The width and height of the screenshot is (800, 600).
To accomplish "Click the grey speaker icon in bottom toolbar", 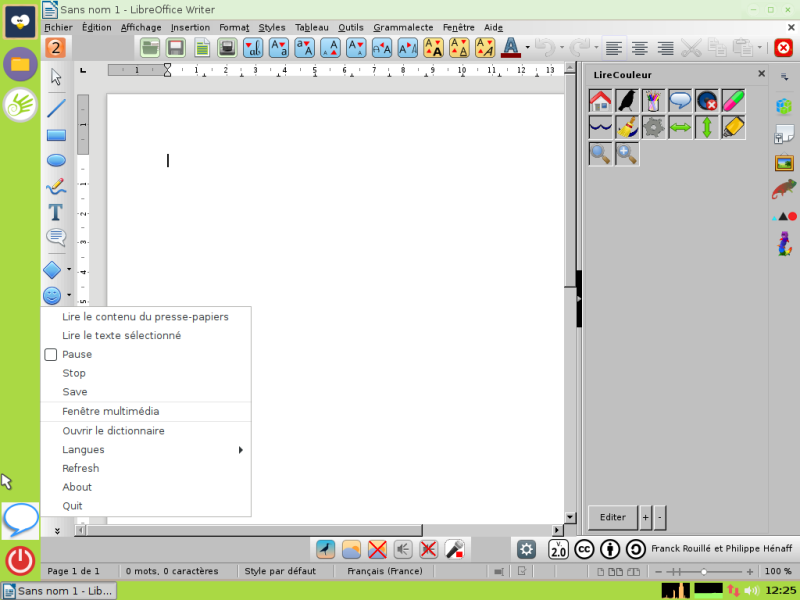I will 403,549.
